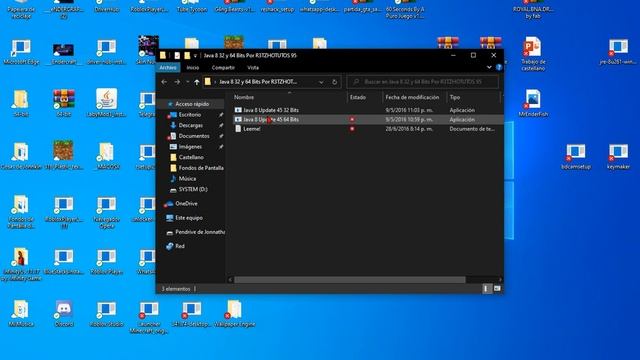Image resolution: width=640 pixels, height=360 pixels.
Task: Open the quick access toolbar dropdown
Action: pyautogui.click(x=196, y=56)
